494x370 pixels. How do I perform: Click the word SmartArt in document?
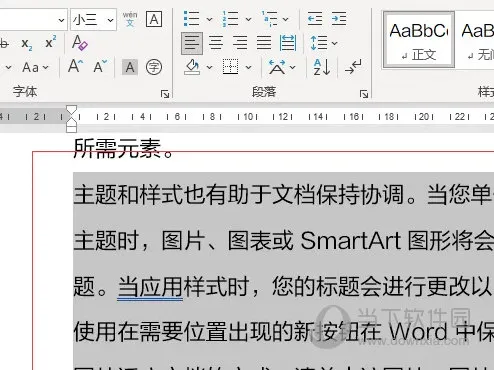(x=351, y=240)
